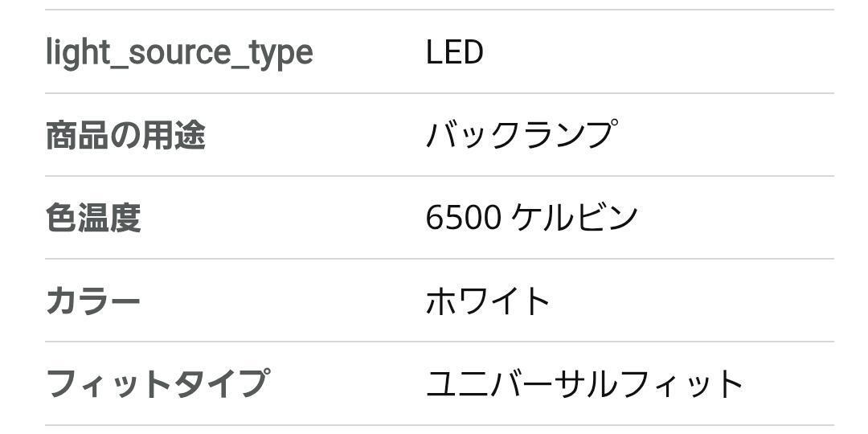Click the light_source_type label
The image size is (868, 434).
pos(178,53)
